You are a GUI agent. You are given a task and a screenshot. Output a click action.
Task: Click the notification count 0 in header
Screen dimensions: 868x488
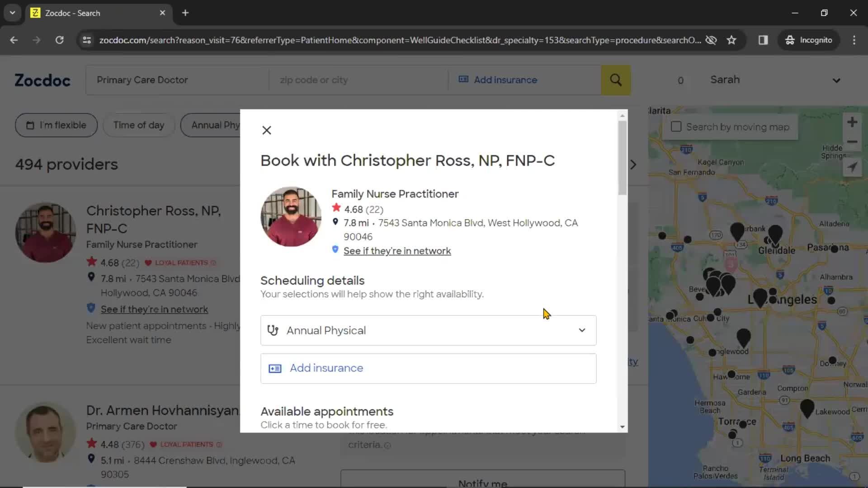pos(680,80)
